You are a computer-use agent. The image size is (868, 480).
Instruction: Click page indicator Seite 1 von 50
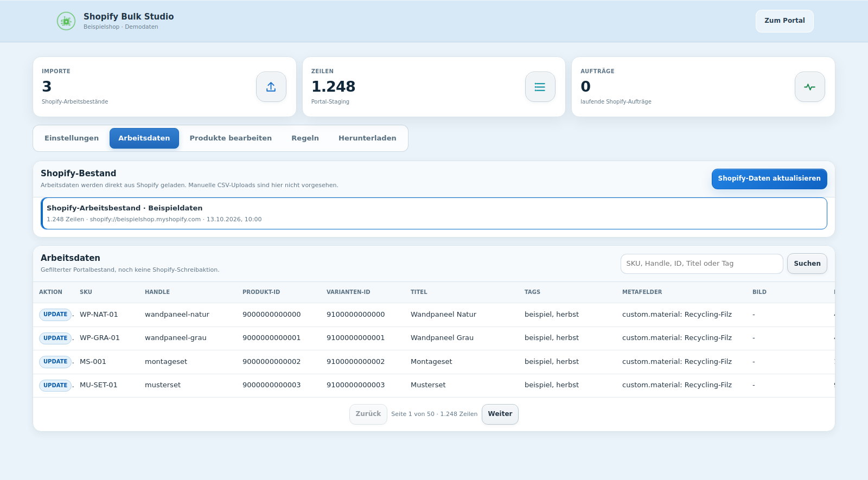point(413,414)
